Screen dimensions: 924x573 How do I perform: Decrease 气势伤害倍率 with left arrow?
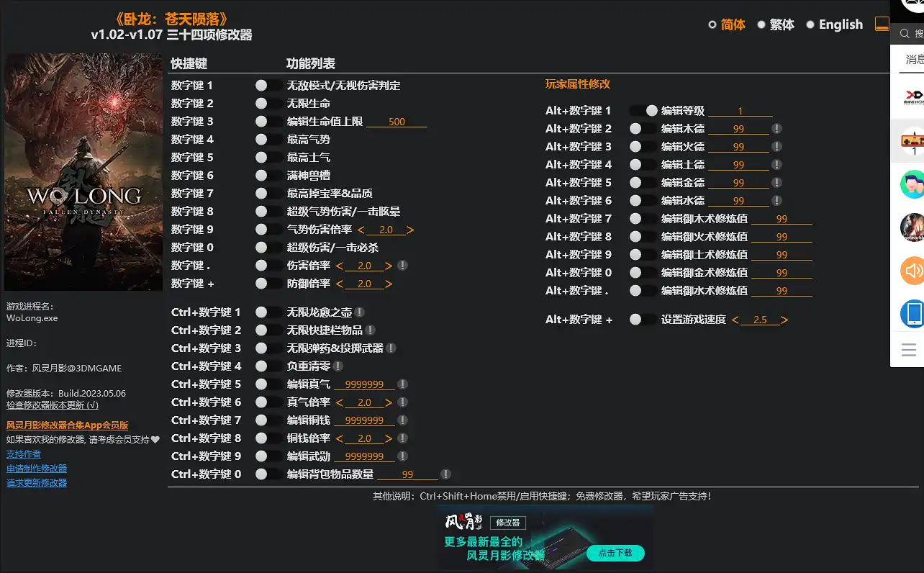361,230
